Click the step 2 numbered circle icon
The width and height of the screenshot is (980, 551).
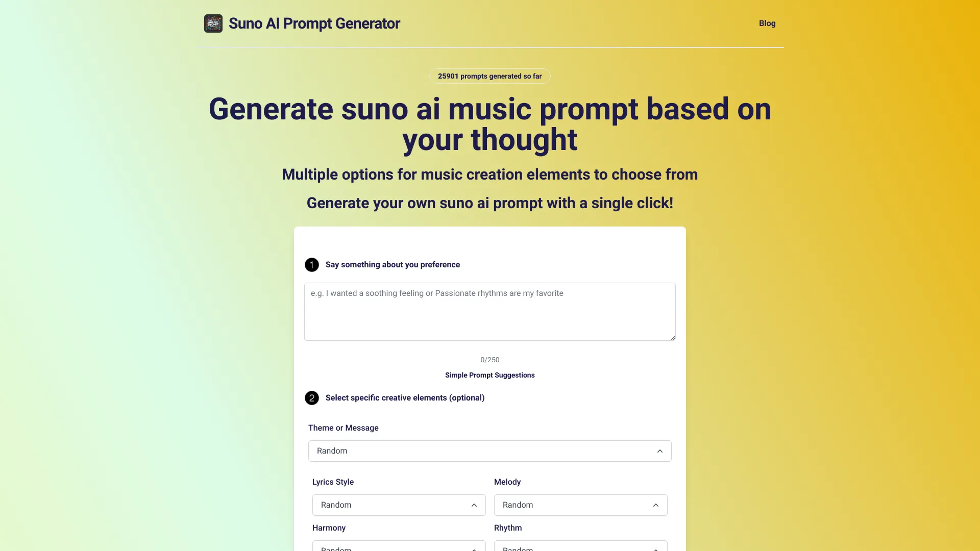[x=312, y=397]
